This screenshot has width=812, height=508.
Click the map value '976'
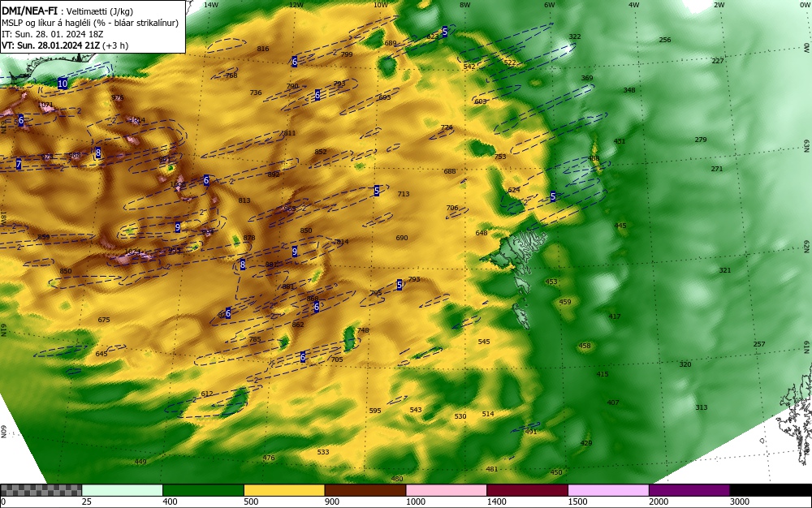pyautogui.click(x=118, y=97)
